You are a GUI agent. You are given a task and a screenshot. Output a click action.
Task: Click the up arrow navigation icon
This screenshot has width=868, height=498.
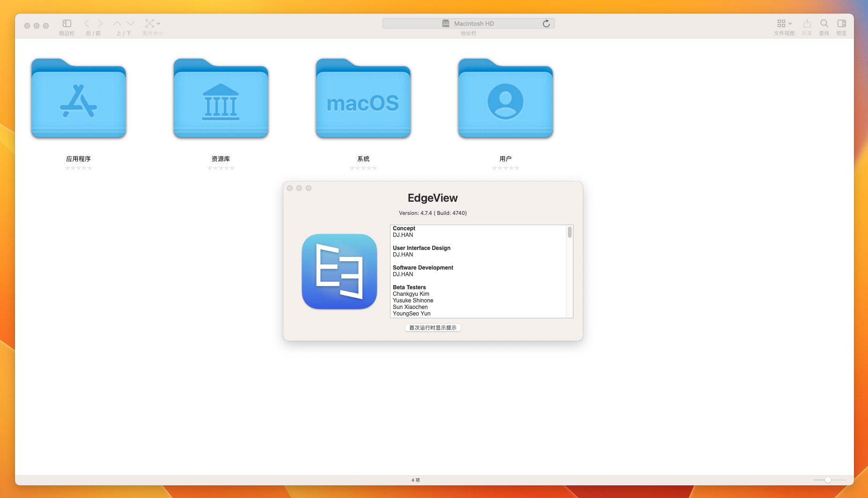(117, 23)
